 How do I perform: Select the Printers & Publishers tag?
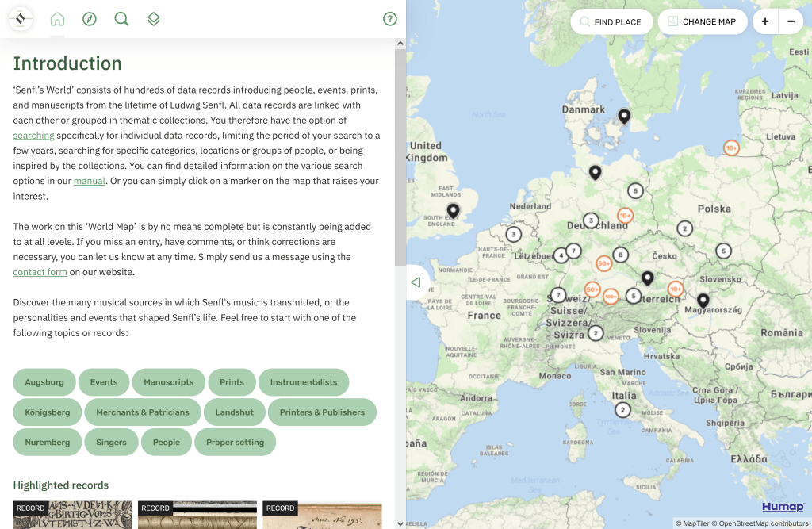(322, 412)
